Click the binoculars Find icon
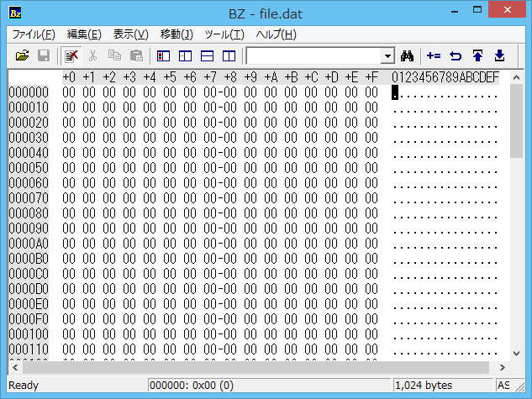 click(408, 56)
